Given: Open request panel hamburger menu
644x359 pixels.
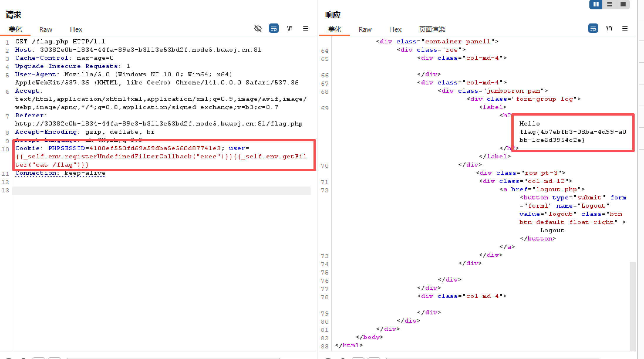Looking at the screenshot, I should click(306, 28).
